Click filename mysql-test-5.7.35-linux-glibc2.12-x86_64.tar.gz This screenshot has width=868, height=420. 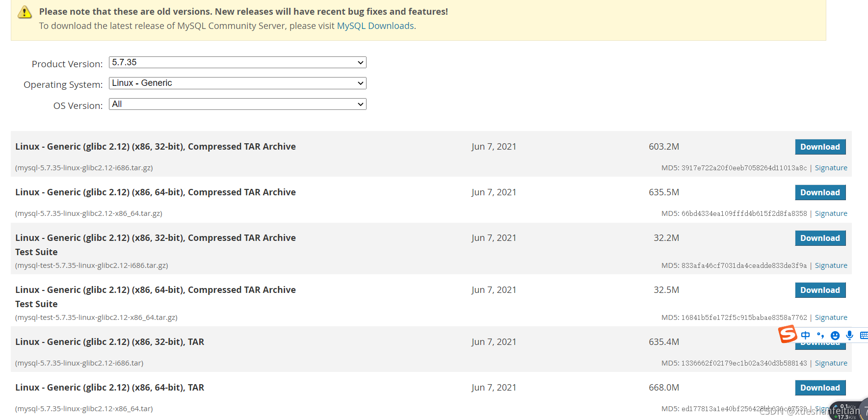click(x=96, y=317)
